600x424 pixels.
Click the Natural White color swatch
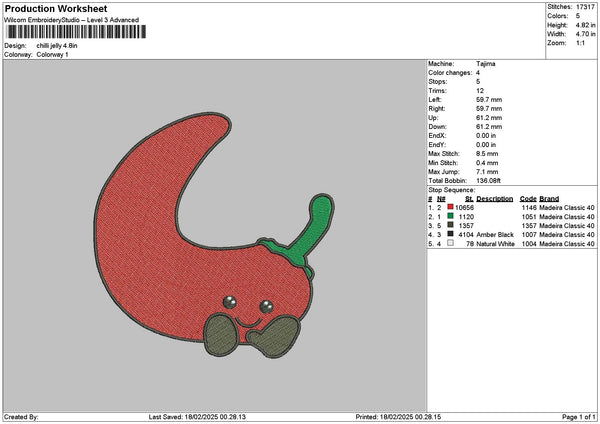coord(450,243)
